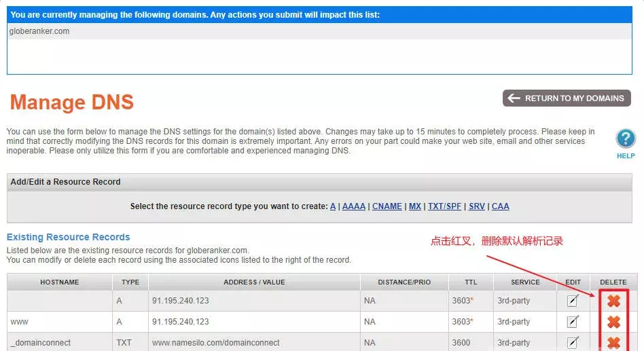This screenshot has width=644, height=351.
Task: Create a new A record
Action: 333,206
